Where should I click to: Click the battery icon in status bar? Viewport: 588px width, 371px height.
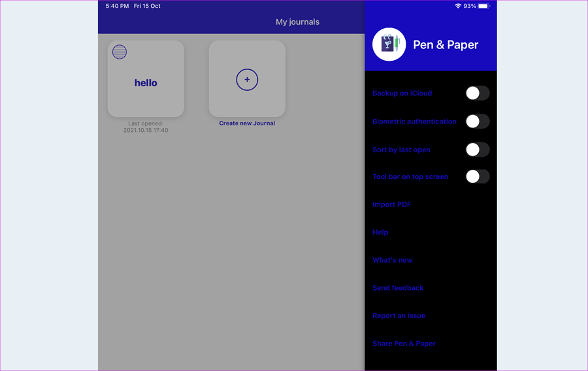click(483, 6)
